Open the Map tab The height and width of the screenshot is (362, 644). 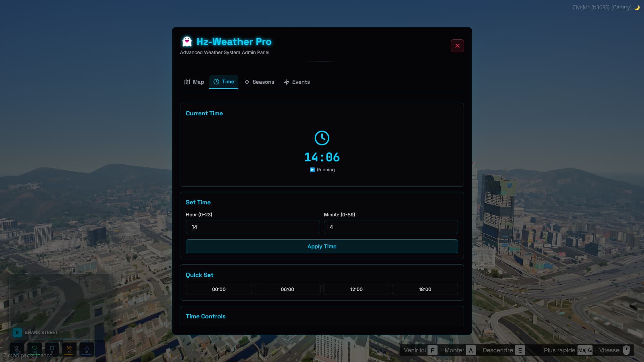click(194, 82)
